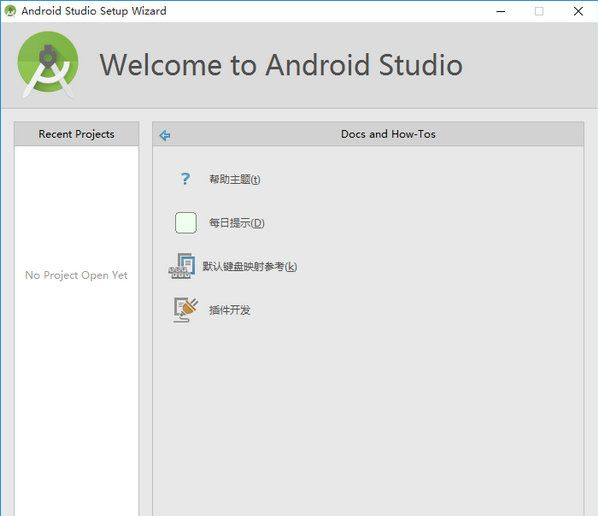Click the disabled maximize window button
This screenshot has width=598, height=516.
[539, 11]
